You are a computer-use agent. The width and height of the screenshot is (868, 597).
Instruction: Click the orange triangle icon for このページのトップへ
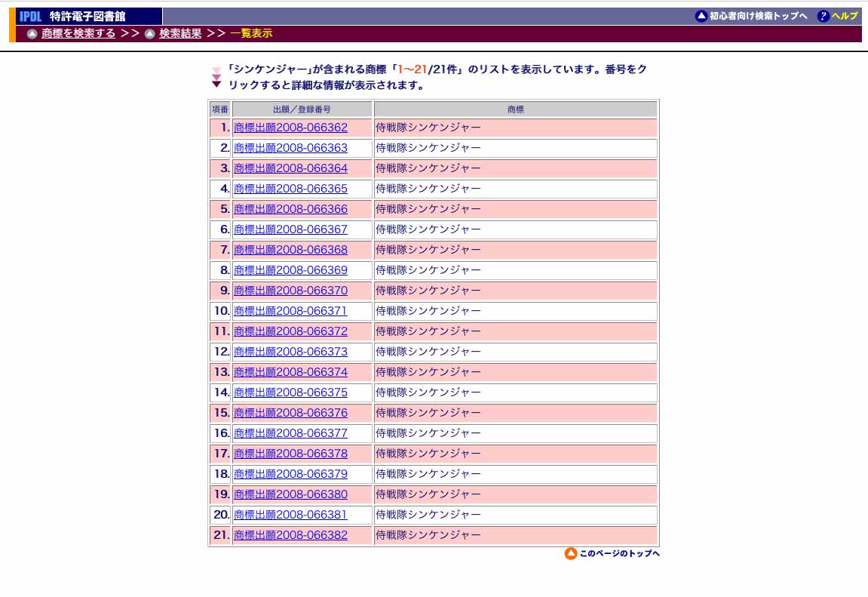571,553
